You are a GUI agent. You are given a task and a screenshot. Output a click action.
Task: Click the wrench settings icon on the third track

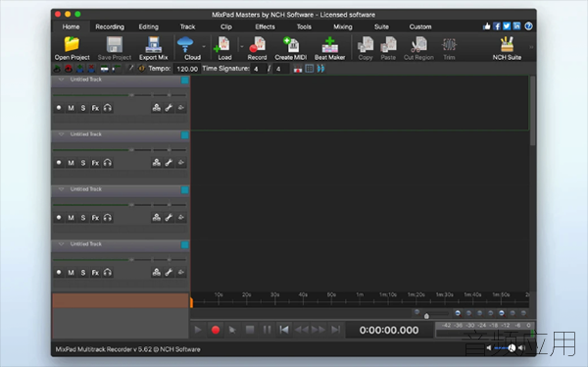click(x=169, y=218)
